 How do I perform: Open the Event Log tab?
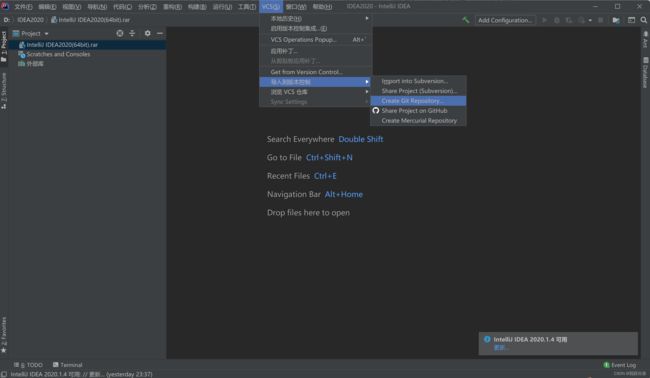click(x=620, y=365)
